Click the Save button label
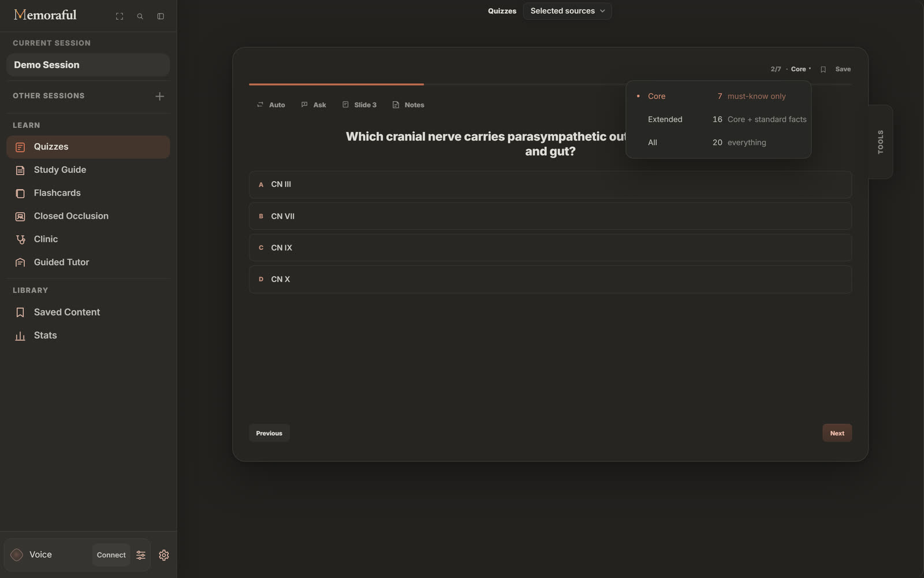The image size is (924, 578). pyautogui.click(x=843, y=69)
